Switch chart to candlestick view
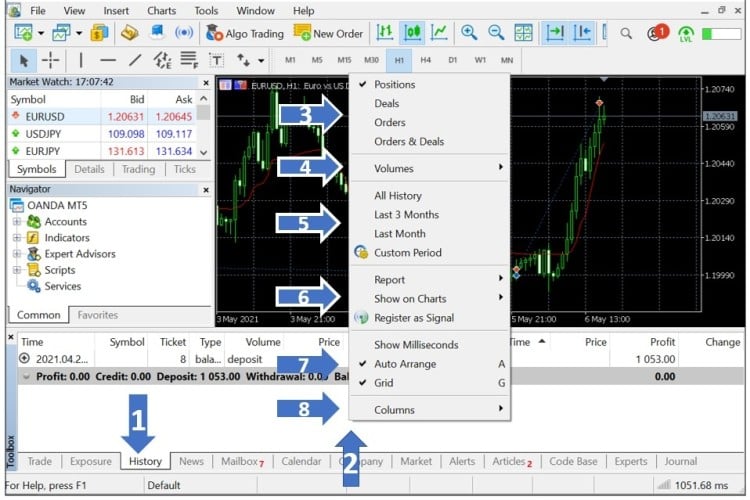 pos(411,33)
